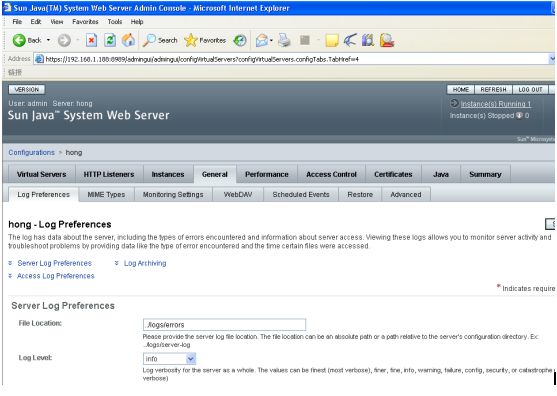Click the Instances Running status icon

[x=454, y=103]
